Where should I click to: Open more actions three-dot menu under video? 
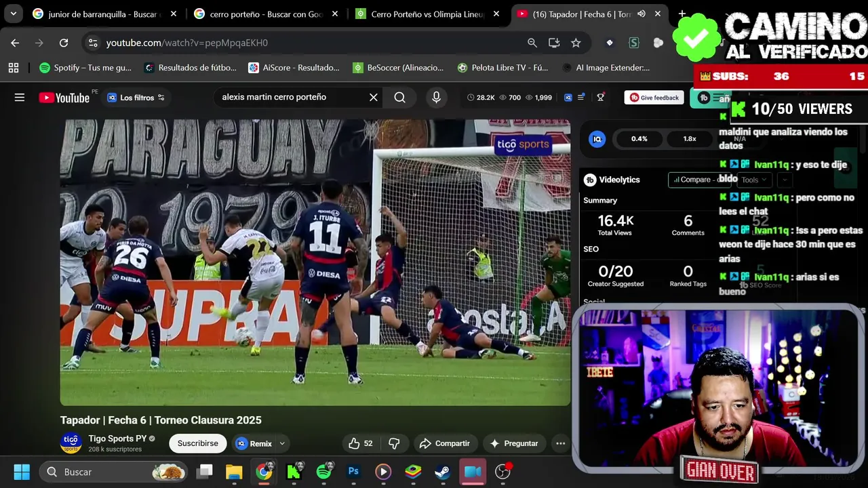click(x=560, y=443)
